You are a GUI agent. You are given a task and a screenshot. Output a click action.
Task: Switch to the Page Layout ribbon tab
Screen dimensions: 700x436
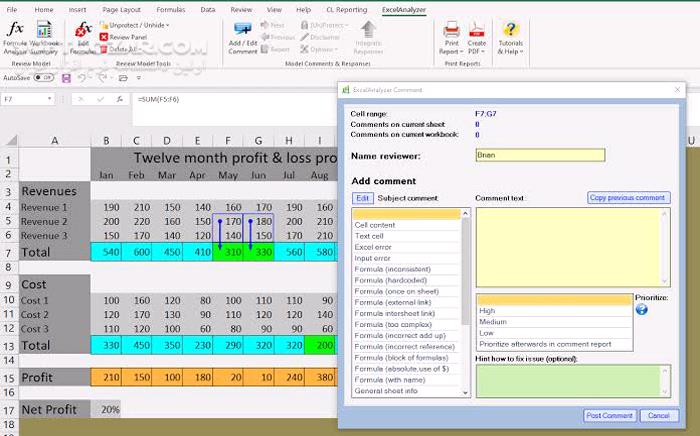pyautogui.click(x=121, y=9)
